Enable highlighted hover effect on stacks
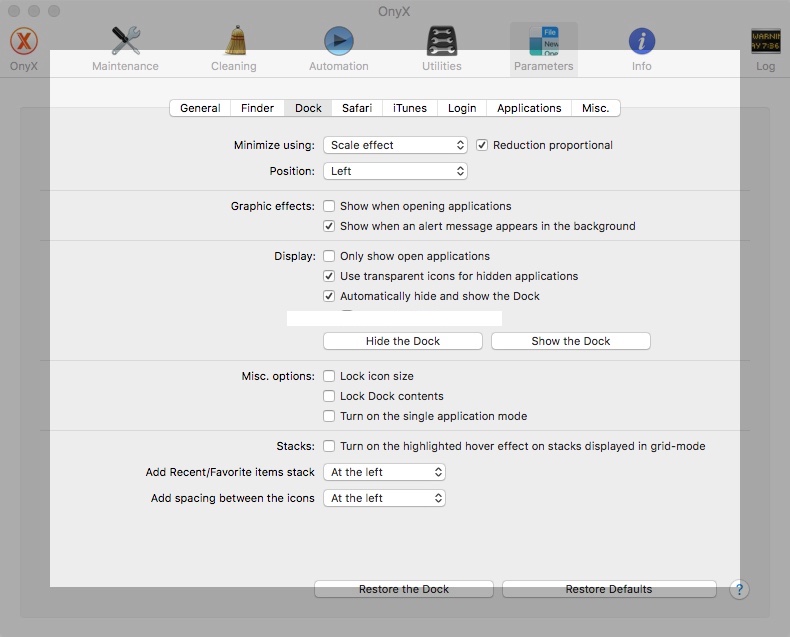This screenshot has width=790, height=637. tap(329, 446)
